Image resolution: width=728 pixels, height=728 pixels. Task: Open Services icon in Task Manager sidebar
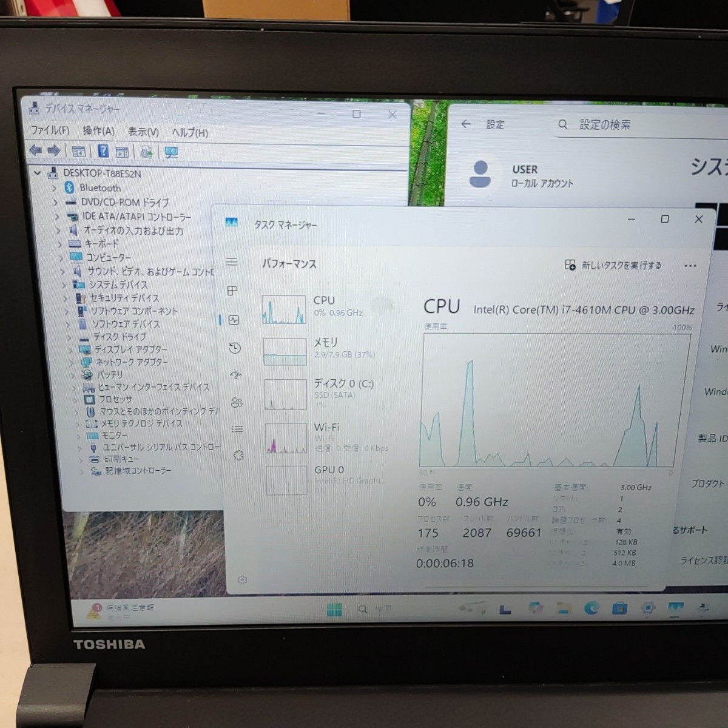coord(238,456)
